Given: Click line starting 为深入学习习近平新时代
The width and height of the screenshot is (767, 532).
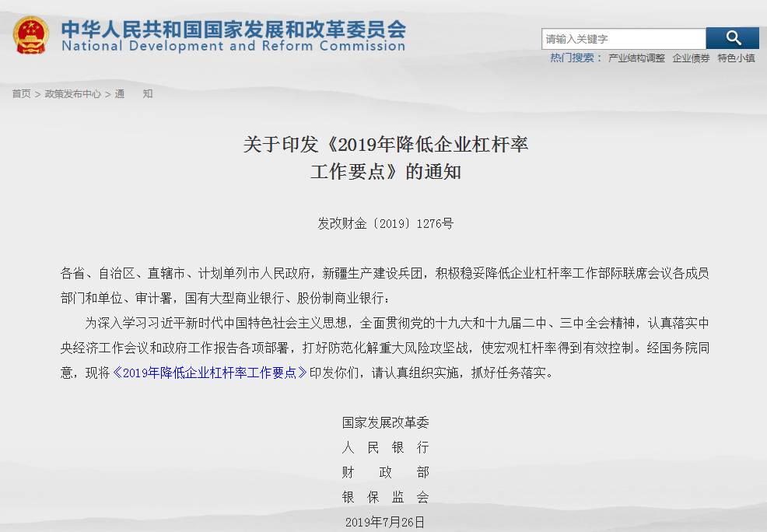Looking at the screenshot, I should [397, 324].
